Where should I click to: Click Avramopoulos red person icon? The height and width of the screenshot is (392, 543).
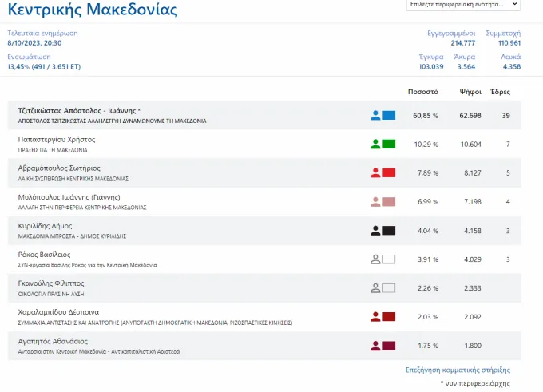click(375, 172)
